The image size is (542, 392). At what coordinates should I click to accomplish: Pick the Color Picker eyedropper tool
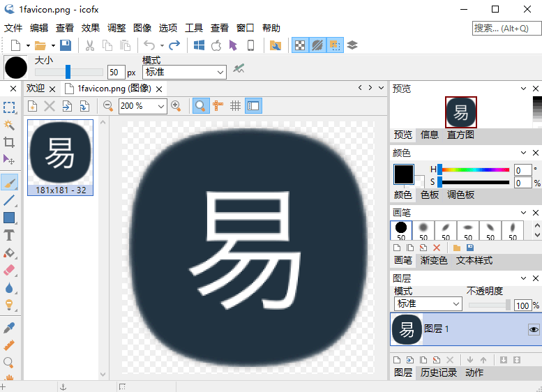tap(8, 328)
